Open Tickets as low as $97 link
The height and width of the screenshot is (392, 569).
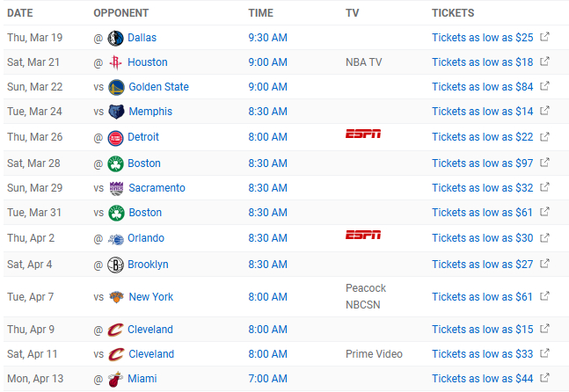[x=482, y=163]
